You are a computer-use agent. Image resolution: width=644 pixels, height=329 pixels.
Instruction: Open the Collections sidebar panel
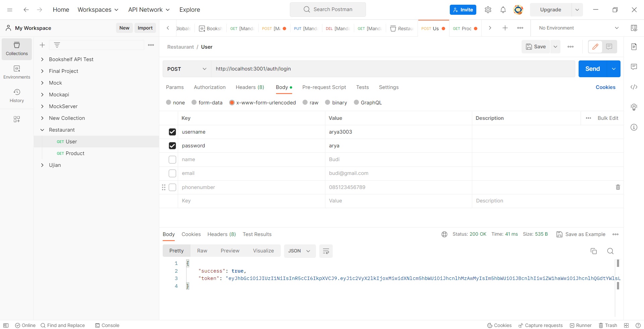(17, 49)
